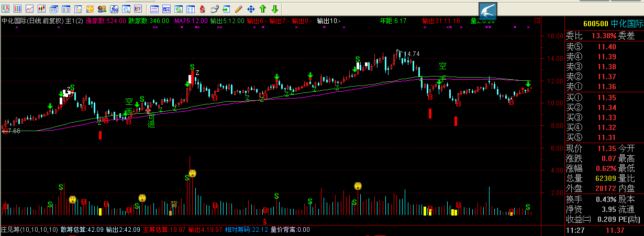Click the 14.74 high price label on chart
Screen dimensions: 644x236
tap(412, 53)
